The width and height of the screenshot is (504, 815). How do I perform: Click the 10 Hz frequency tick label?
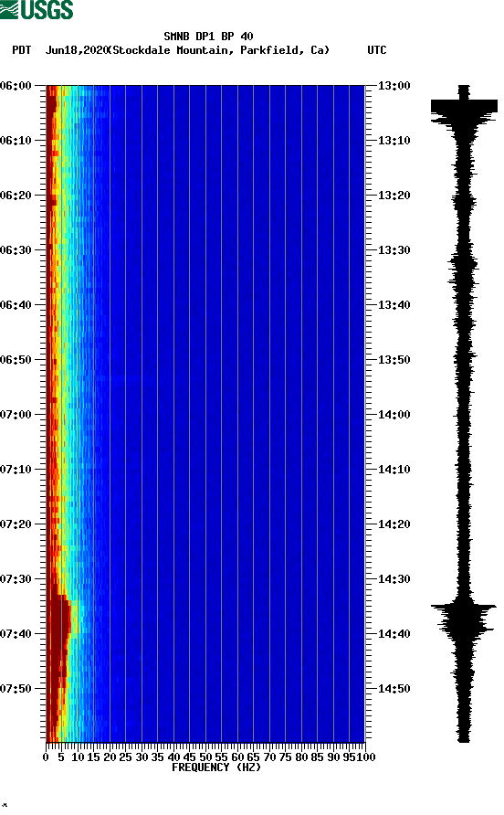[78, 757]
